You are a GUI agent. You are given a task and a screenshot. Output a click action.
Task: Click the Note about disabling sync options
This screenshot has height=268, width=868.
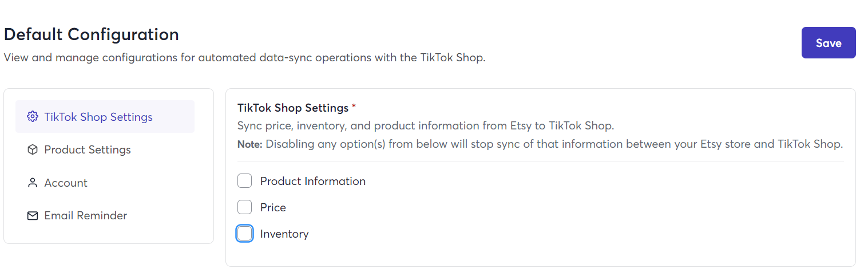540,144
